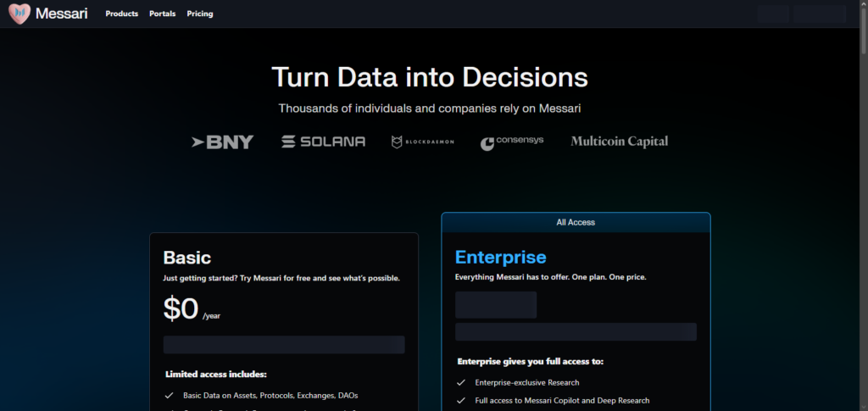The image size is (868, 411).
Task: Go to the Pricing page
Action: click(x=200, y=14)
